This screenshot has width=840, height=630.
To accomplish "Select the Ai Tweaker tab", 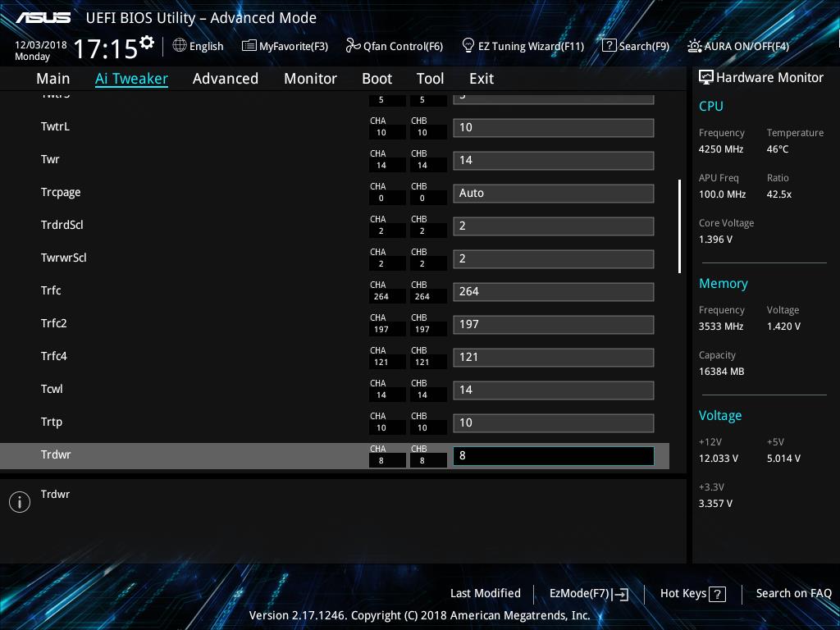I will click(131, 79).
